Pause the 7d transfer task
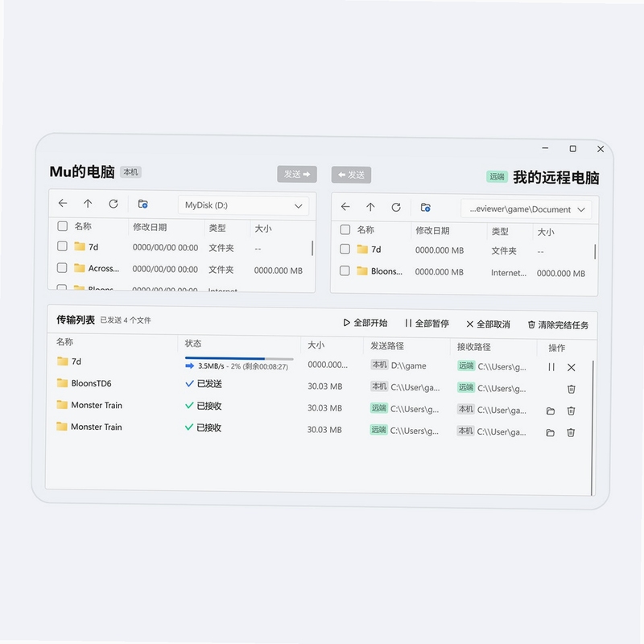The height and width of the screenshot is (644, 644). (551, 367)
